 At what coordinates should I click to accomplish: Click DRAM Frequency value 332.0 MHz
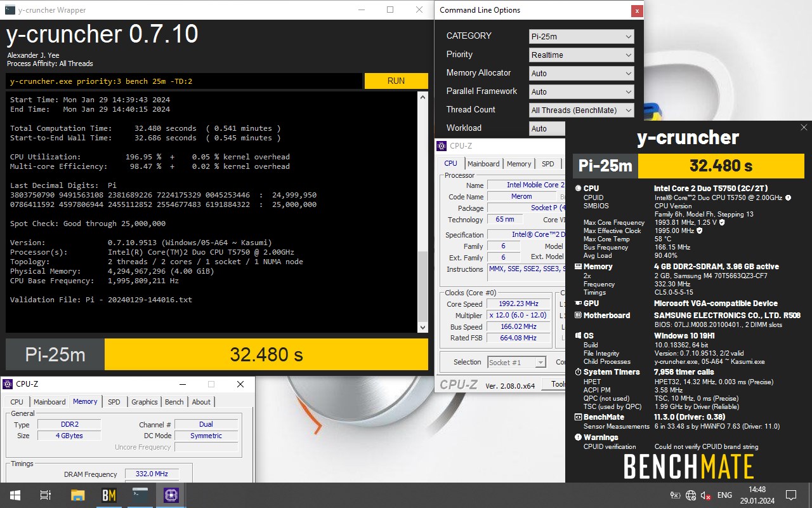coord(152,474)
